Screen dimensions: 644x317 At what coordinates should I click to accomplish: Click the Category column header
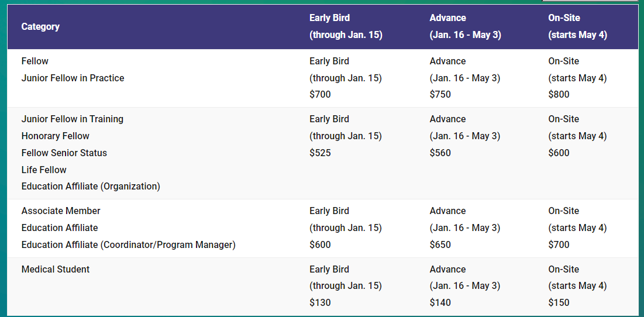[40, 27]
